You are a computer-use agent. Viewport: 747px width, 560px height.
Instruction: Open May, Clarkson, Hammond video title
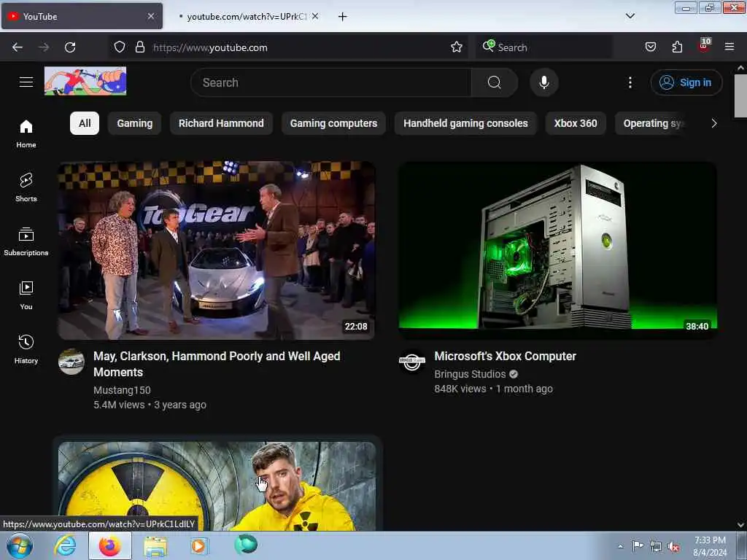pos(217,364)
